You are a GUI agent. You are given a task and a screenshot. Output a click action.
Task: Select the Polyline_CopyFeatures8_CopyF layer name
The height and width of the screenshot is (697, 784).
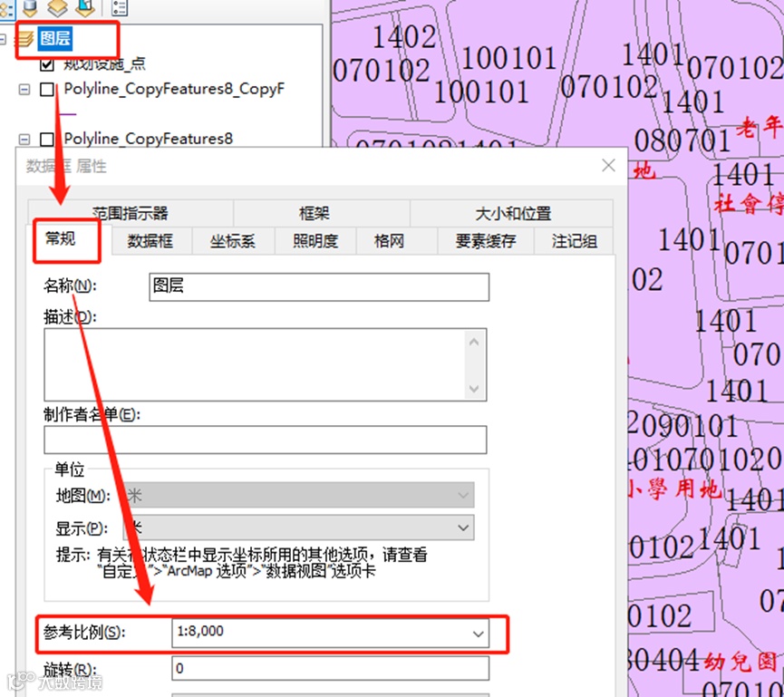point(174,89)
